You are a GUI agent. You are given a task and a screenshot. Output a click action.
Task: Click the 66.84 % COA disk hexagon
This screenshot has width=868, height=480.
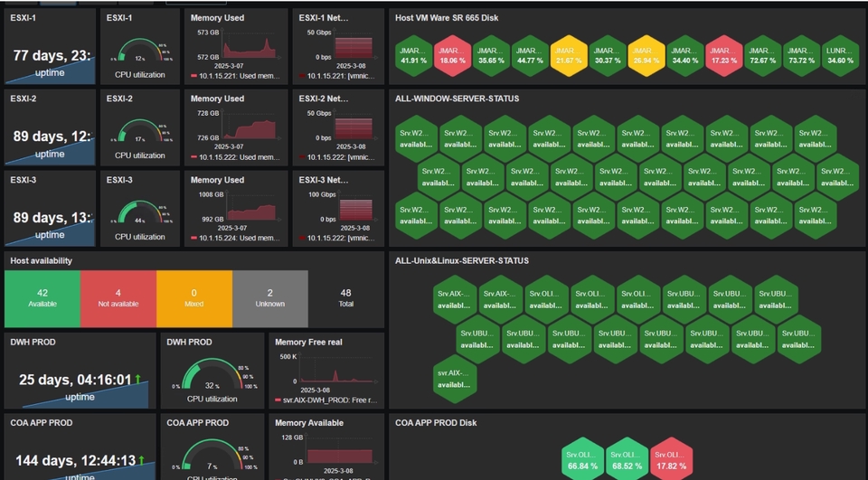pyautogui.click(x=582, y=460)
